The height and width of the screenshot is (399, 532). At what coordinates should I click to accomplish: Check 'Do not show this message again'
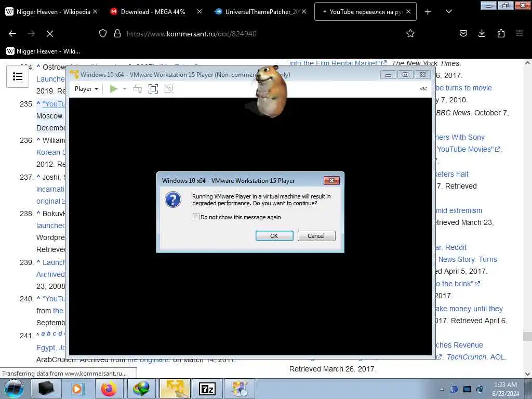(x=196, y=217)
